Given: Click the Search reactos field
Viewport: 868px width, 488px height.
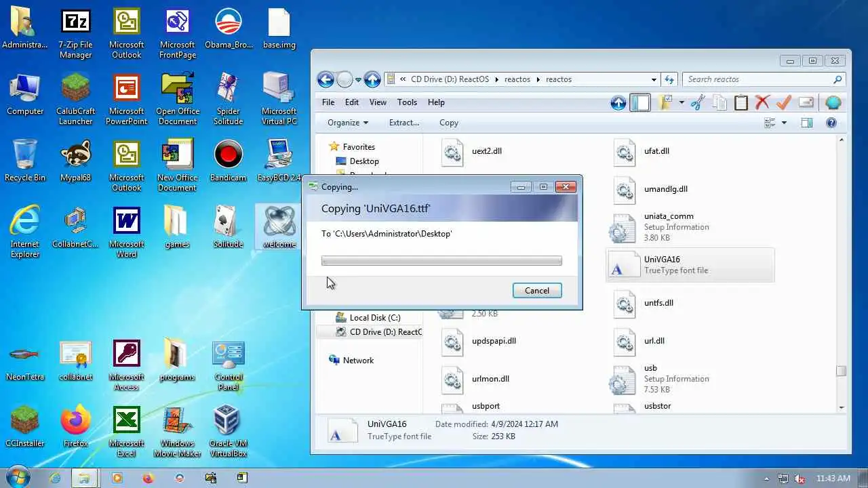Looking at the screenshot, I should 763,79.
